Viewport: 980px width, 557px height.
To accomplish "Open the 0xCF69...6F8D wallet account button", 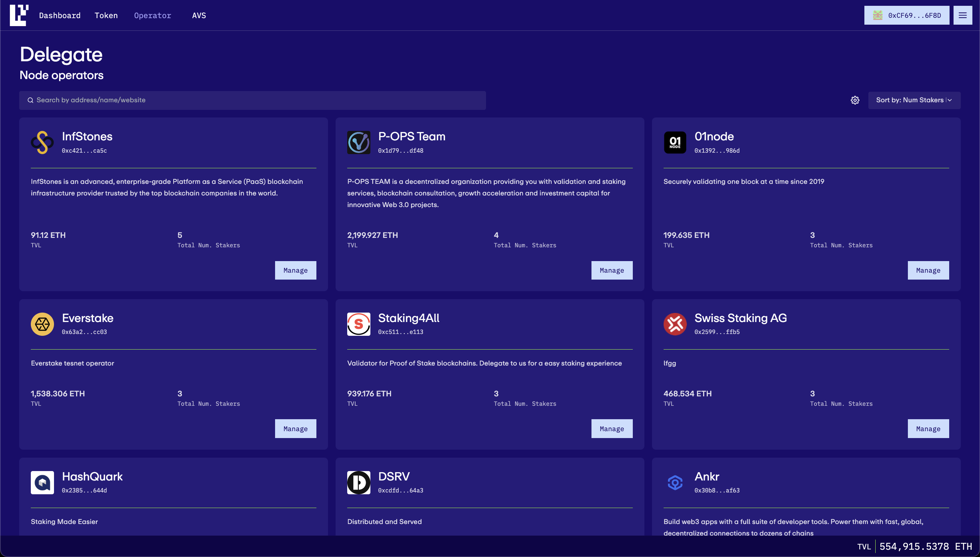I will (906, 15).
